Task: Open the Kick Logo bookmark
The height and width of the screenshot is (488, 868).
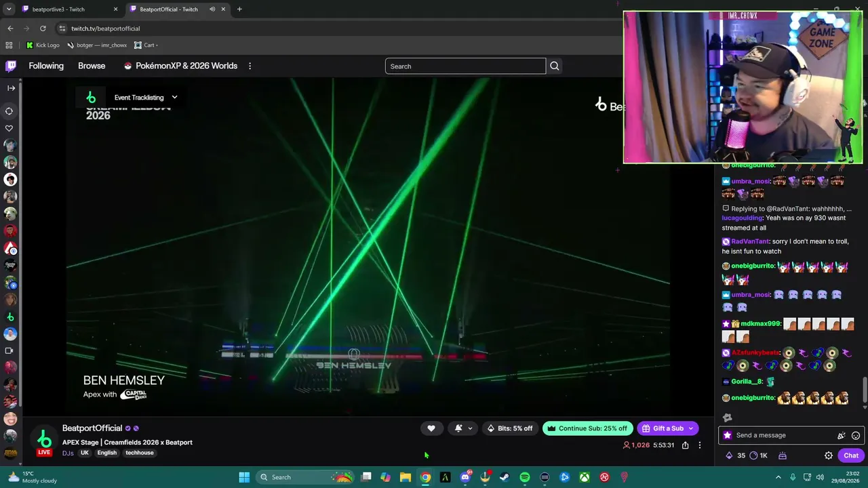Action: tap(43, 45)
